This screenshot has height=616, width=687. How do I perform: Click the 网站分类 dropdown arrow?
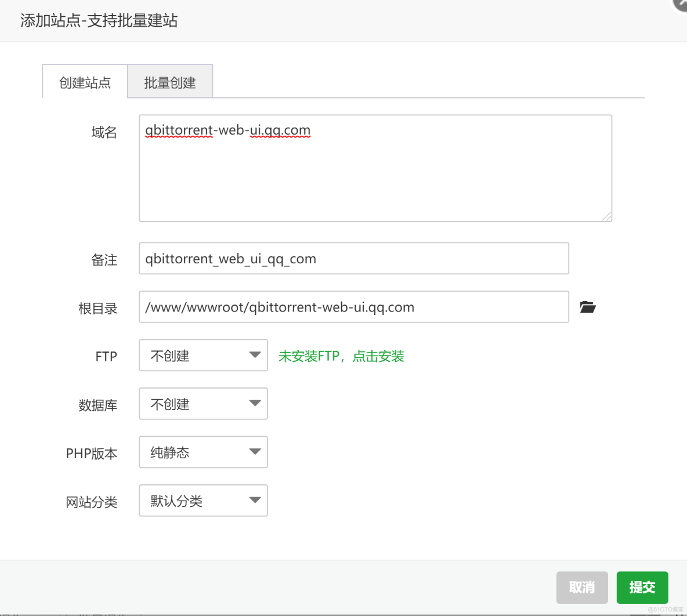coord(255,500)
